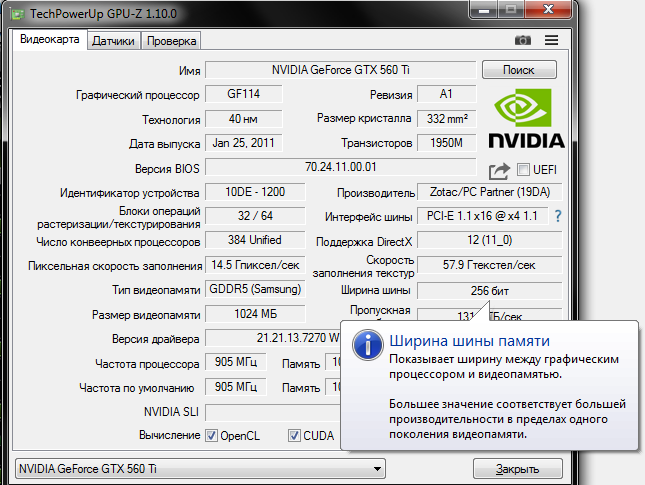The image size is (645, 485).
Task: Click the BIOS export share arrow icon
Action: coord(499,171)
